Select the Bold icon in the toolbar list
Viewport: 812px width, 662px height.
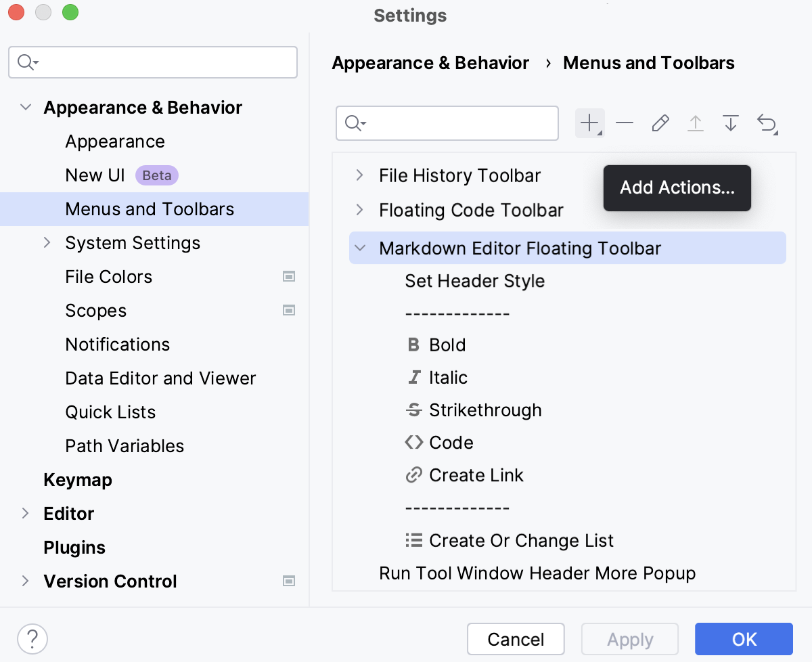(x=414, y=345)
